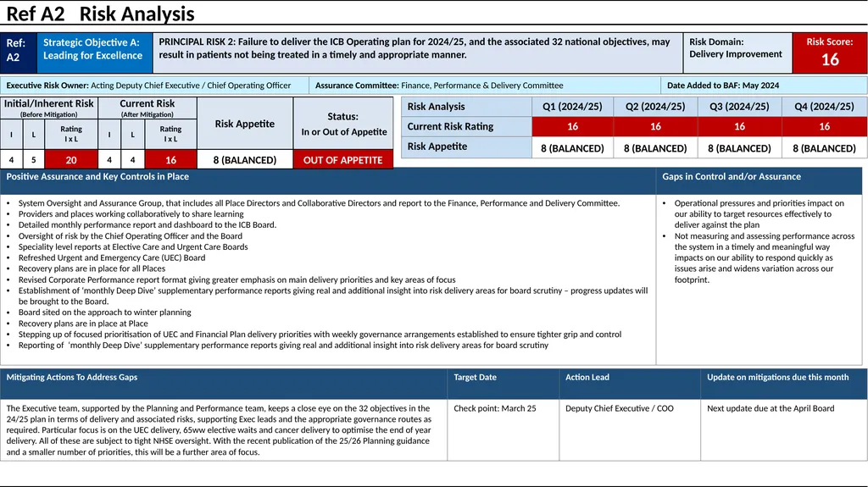
Task: Select the red current rating '16' cell beside '8 (BALANCED)'
Action: tap(170, 159)
